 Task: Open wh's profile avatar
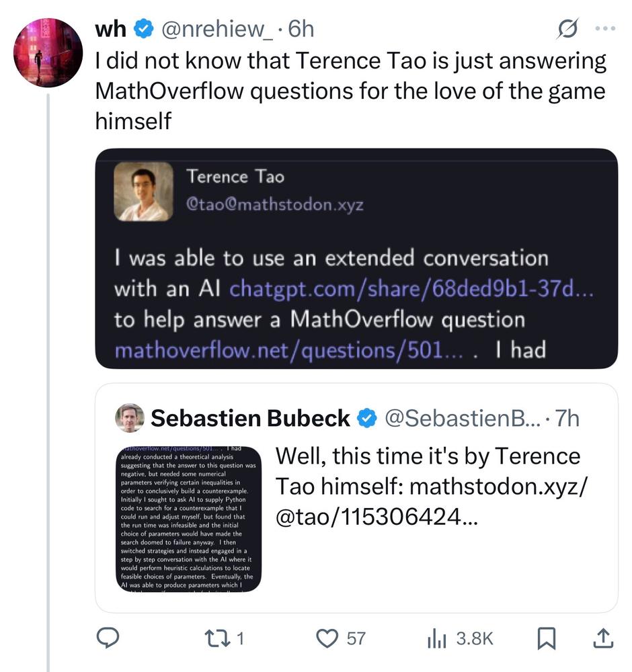click(48, 53)
